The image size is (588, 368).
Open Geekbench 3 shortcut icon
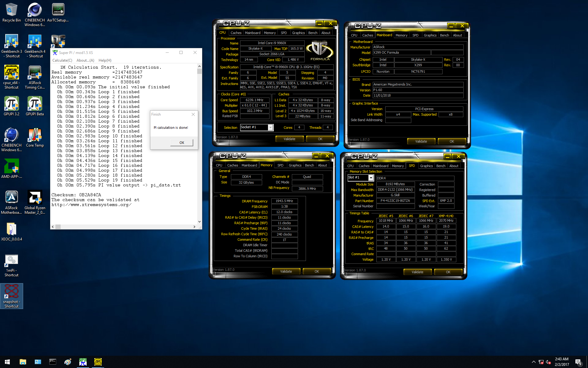[x=12, y=46]
